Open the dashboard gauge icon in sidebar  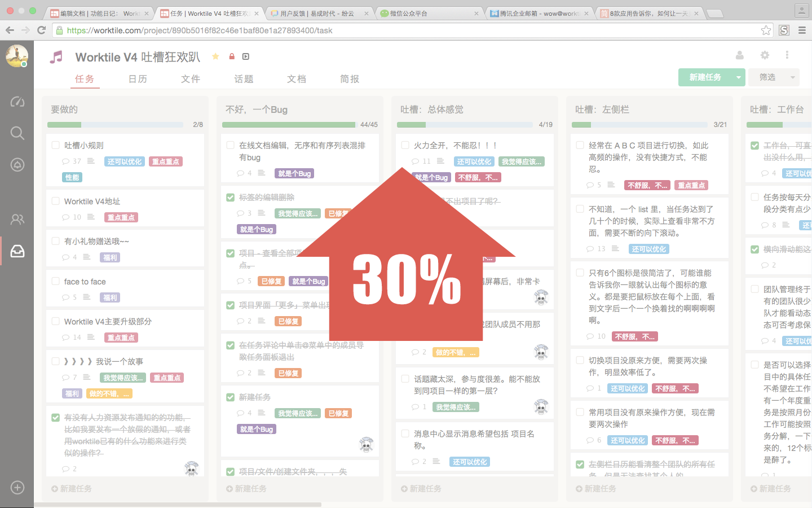click(x=17, y=102)
